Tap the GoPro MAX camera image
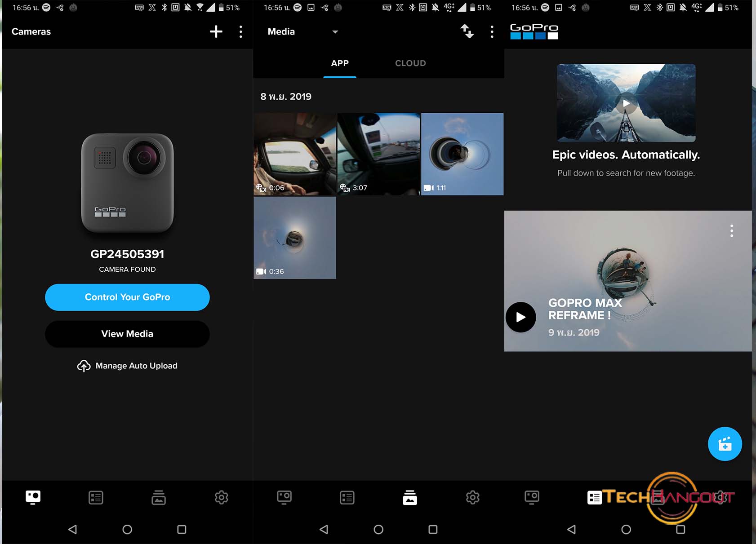This screenshot has height=544, width=756. pyautogui.click(x=127, y=183)
